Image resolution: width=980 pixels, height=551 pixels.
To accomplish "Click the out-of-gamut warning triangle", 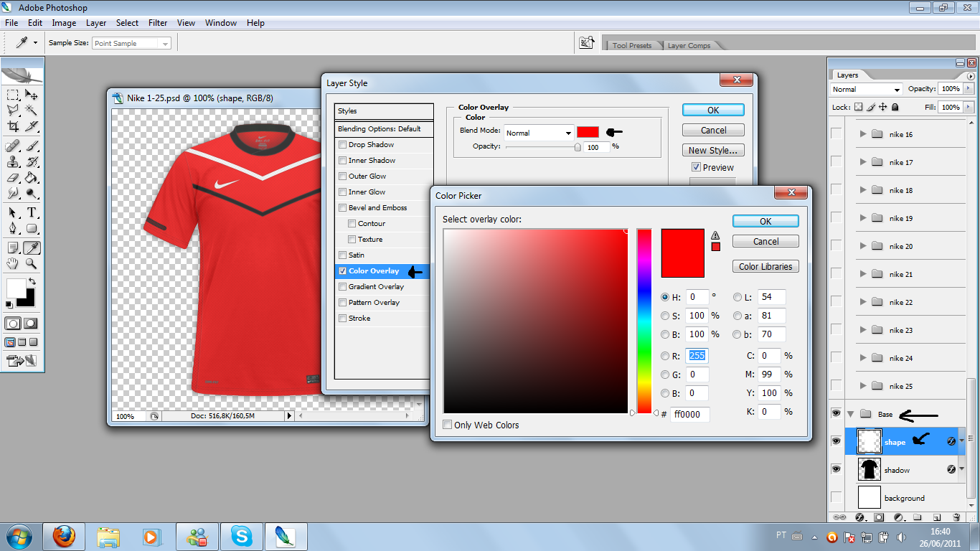I will click(x=715, y=235).
